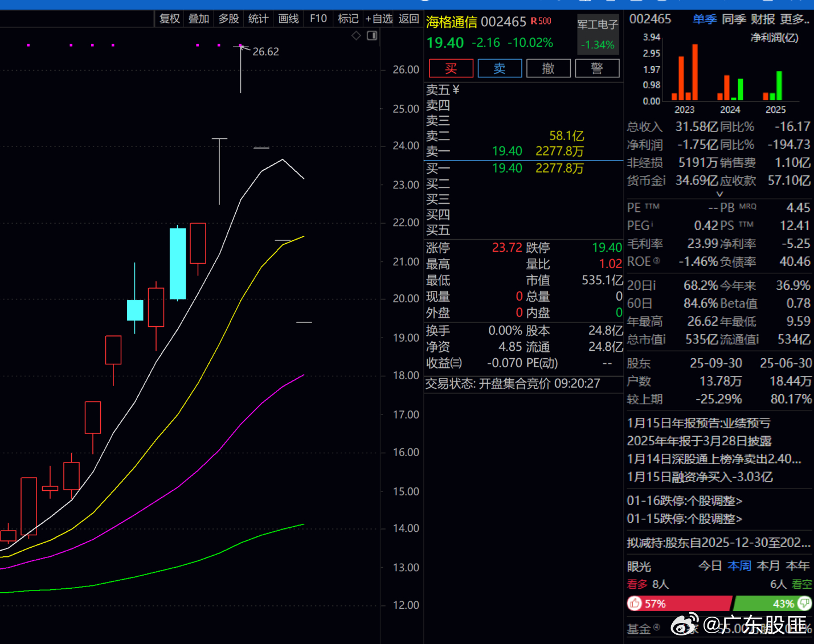Open the 1月15日年报预告:业绩预亏 news item

tap(698, 423)
